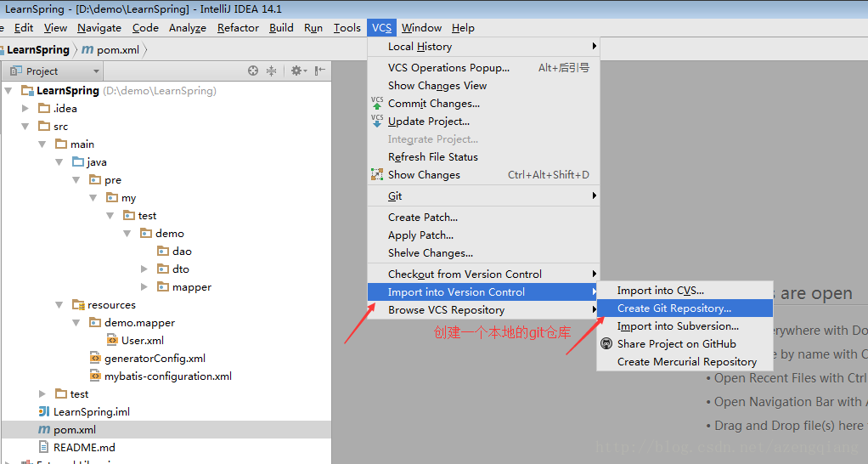Collapse the resources folder arrow
868x464 pixels.
click(x=59, y=304)
